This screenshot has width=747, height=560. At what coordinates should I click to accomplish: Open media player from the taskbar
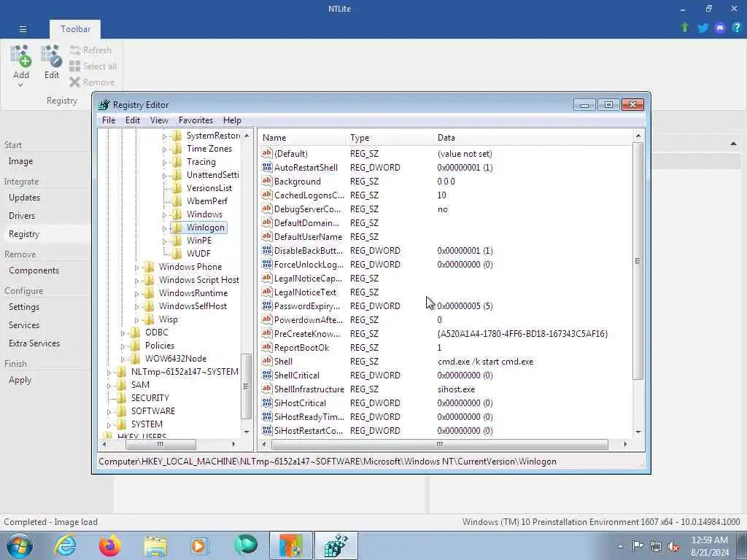coord(199,545)
